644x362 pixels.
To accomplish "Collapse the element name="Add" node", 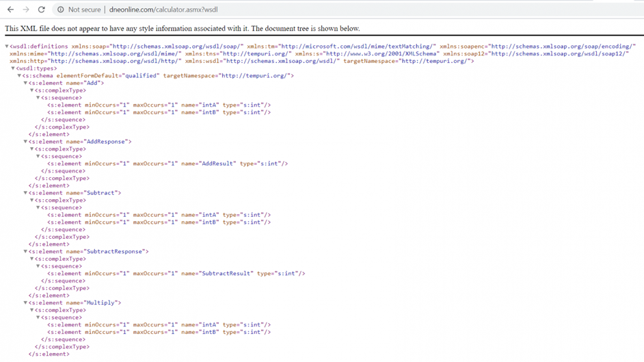I will [25, 83].
